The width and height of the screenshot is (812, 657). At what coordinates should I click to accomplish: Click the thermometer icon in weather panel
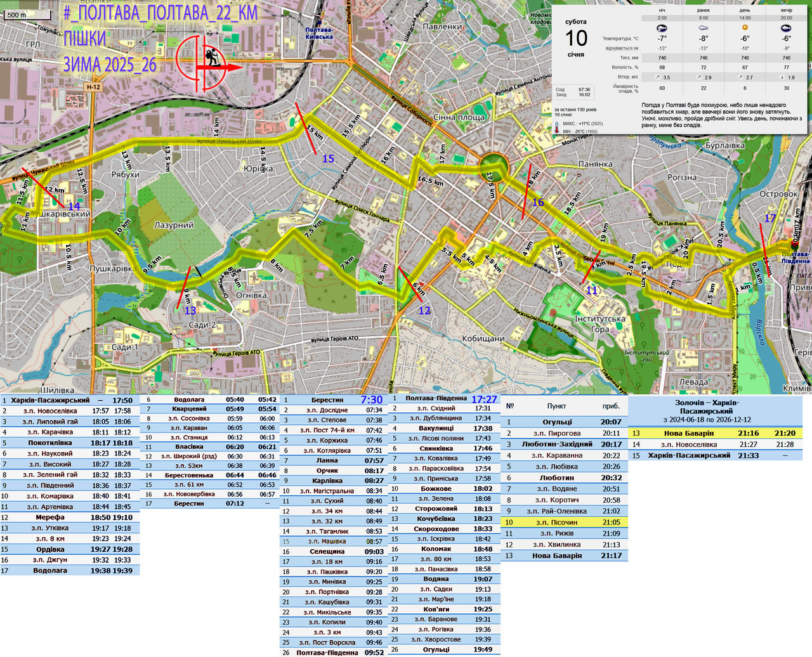pos(557,127)
